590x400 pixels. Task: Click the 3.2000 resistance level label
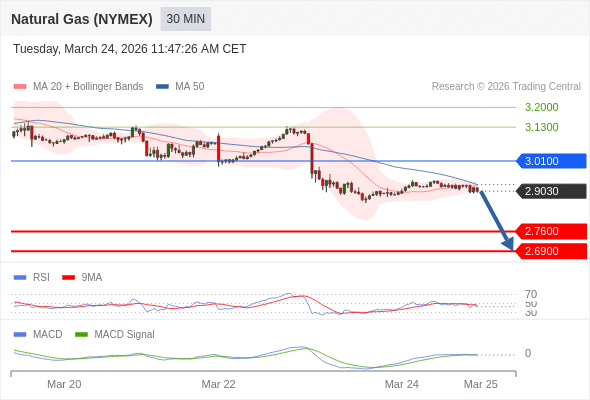click(x=541, y=107)
